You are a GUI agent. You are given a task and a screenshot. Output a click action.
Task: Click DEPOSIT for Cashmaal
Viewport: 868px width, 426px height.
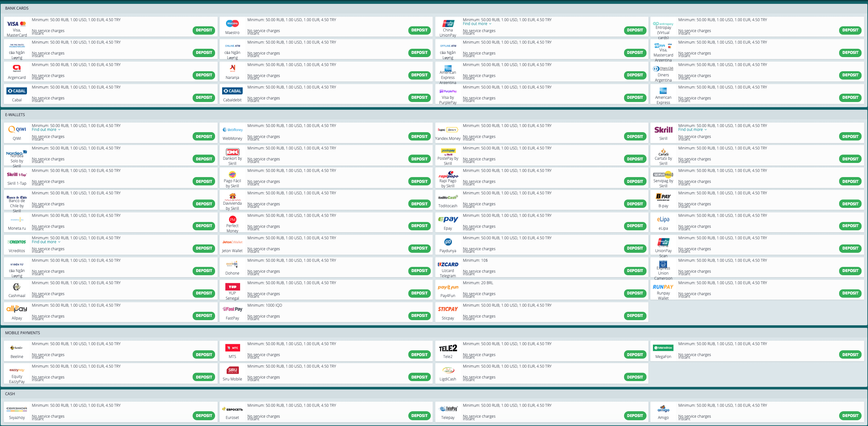point(204,293)
